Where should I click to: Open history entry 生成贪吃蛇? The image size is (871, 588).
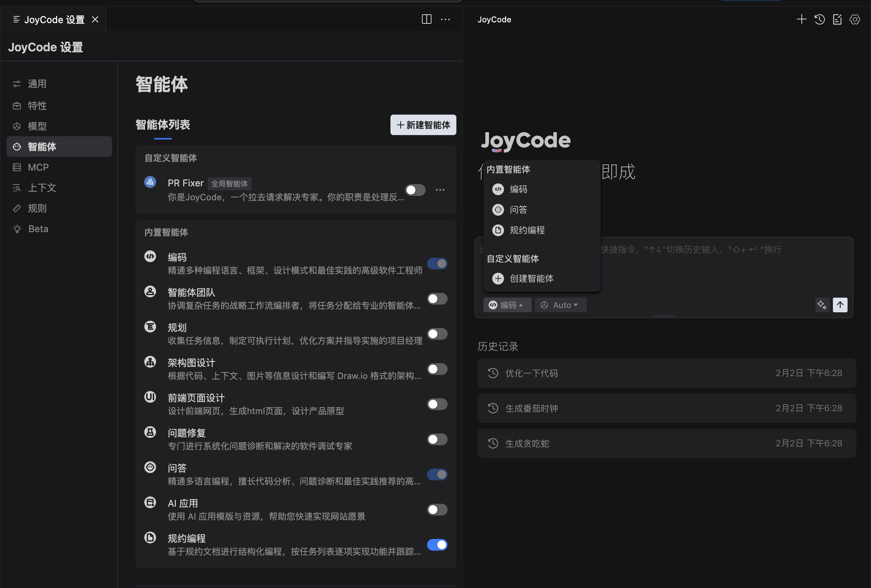666,443
